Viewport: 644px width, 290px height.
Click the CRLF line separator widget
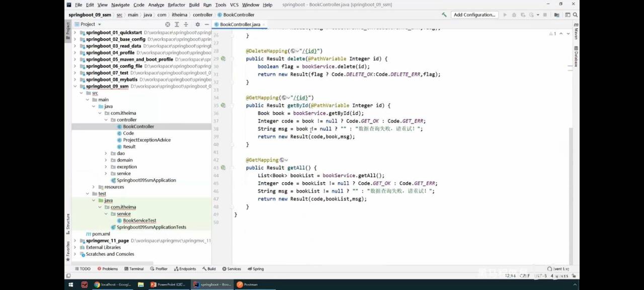point(525,276)
